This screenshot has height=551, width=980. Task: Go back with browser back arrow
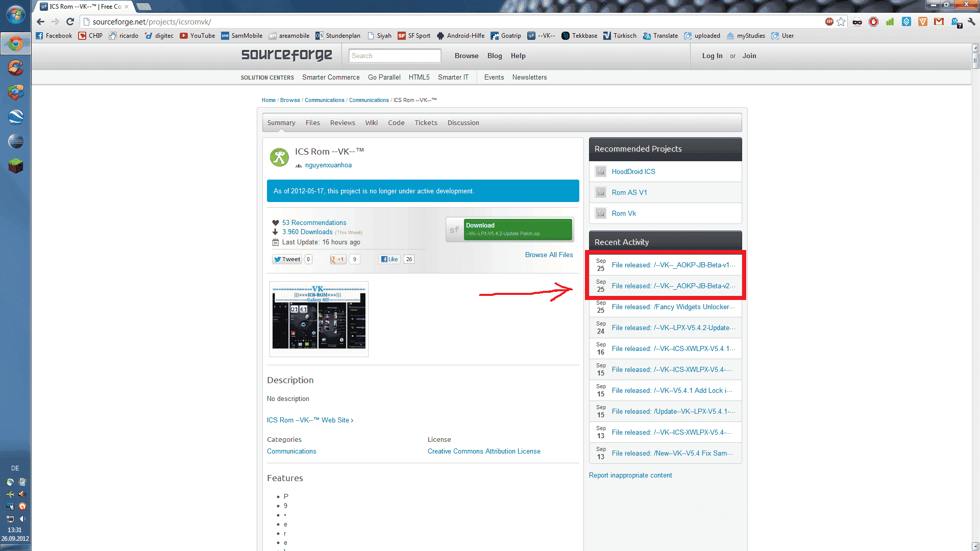[40, 21]
